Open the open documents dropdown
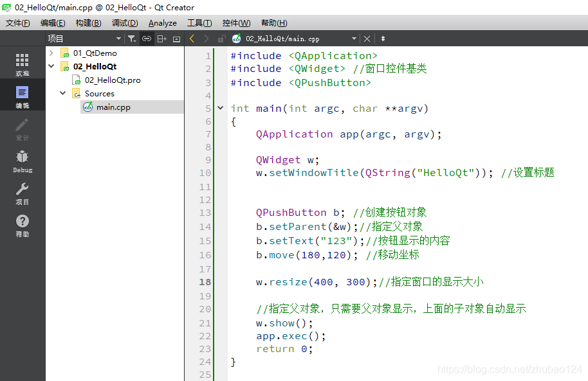This screenshot has height=381, width=588. 354,39
